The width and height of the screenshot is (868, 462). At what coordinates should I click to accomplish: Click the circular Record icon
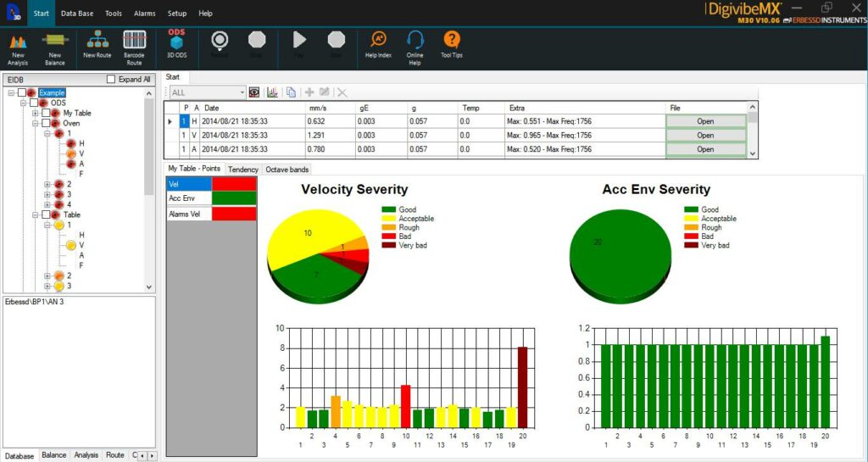[220, 41]
